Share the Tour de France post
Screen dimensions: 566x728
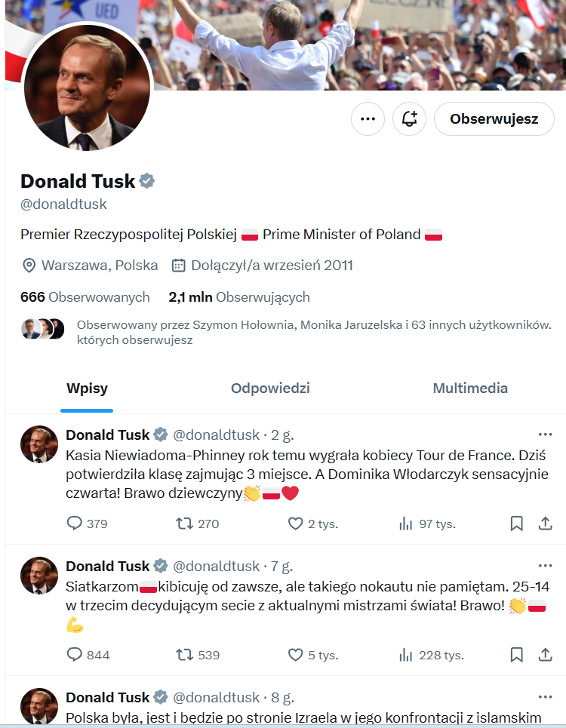tap(545, 524)
